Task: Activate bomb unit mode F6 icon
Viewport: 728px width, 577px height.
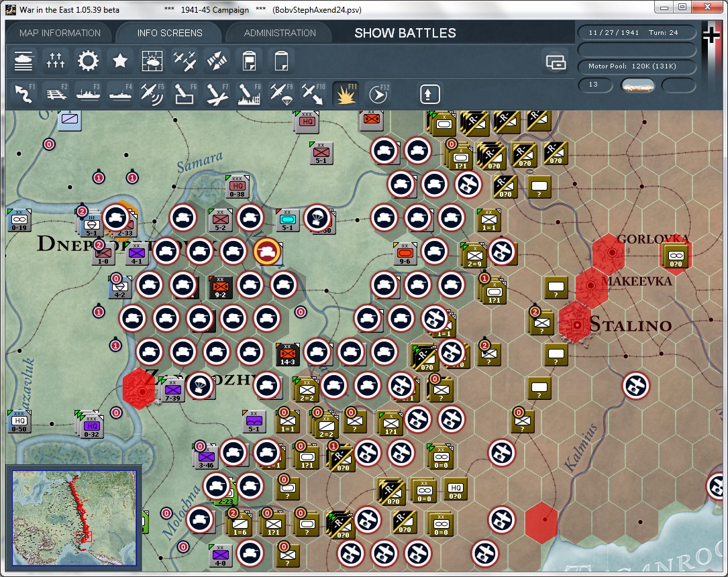Action: [x=185, y=94]
